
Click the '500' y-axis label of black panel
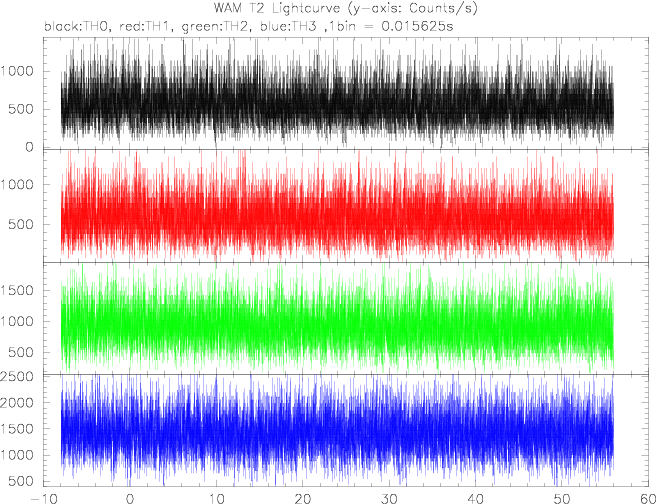tap(22, 110)
